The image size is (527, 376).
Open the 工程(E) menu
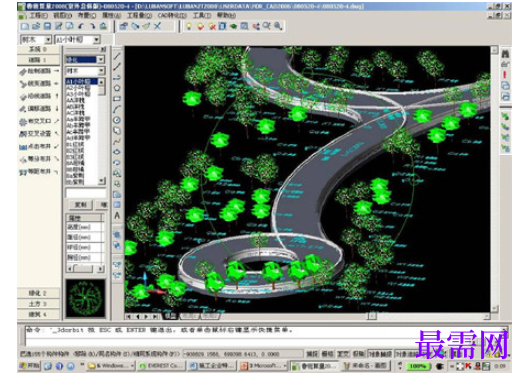39,15
